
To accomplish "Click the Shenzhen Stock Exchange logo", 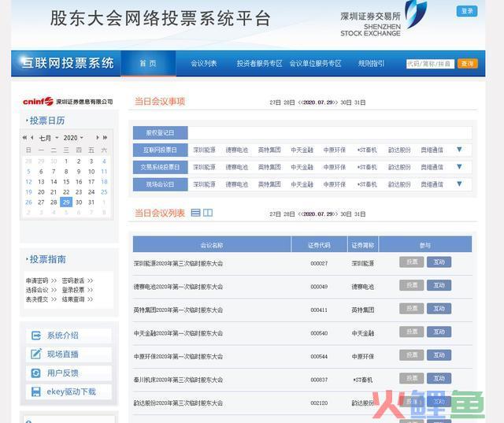I will 384,19.
